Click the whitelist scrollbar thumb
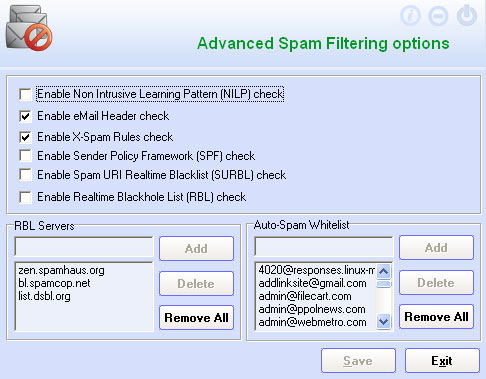Viewport: 486px width, 379px height. (x=384, y=284)
